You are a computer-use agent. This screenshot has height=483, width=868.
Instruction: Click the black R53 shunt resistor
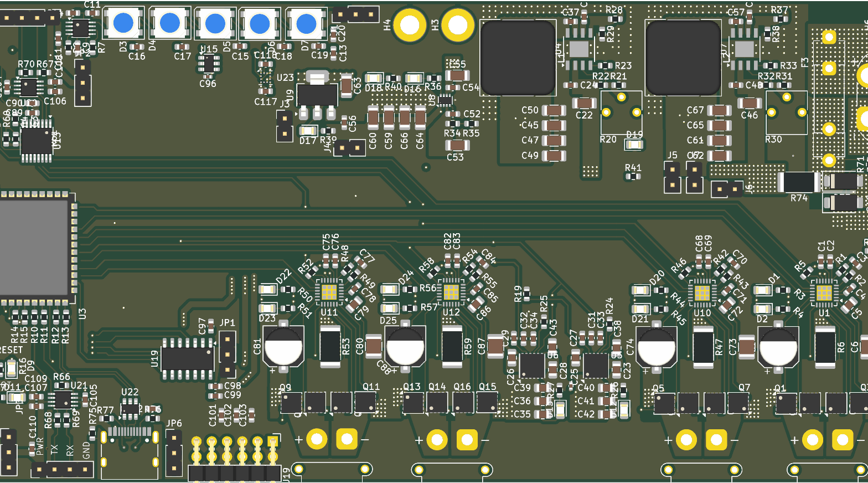tap(330, 347)
